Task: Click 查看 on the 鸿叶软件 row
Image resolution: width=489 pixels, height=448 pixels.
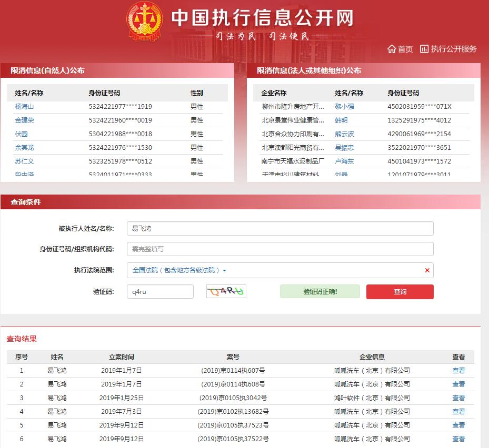Action: coord(458,398)
